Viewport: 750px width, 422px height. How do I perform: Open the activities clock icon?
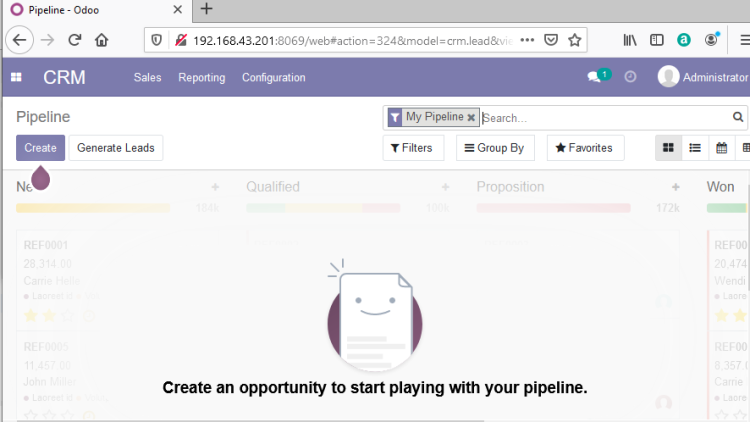(630, 77)
